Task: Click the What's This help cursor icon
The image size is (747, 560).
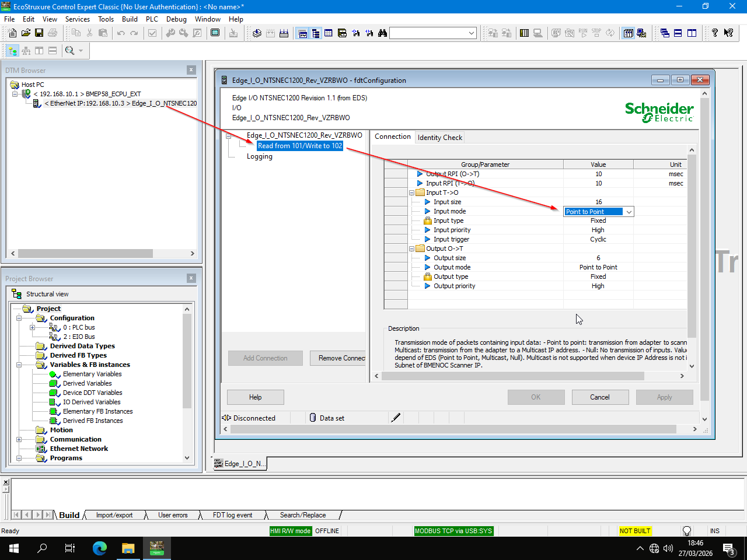Action: [728, 33]
